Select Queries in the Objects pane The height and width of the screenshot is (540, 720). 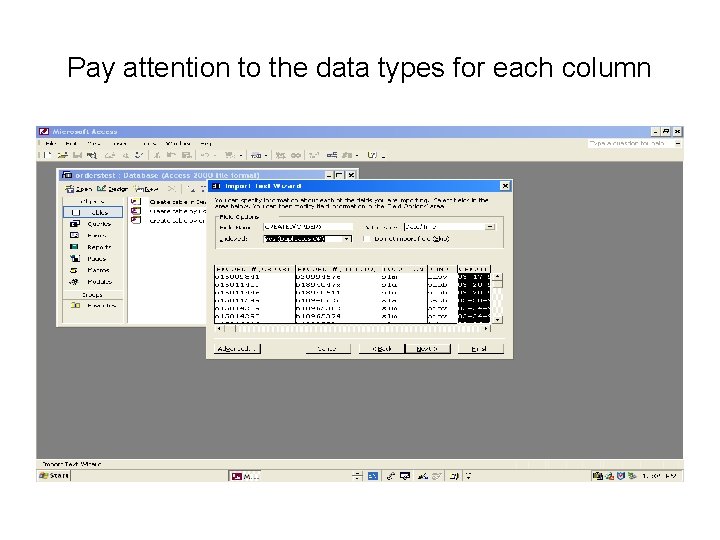click(93, 224)
